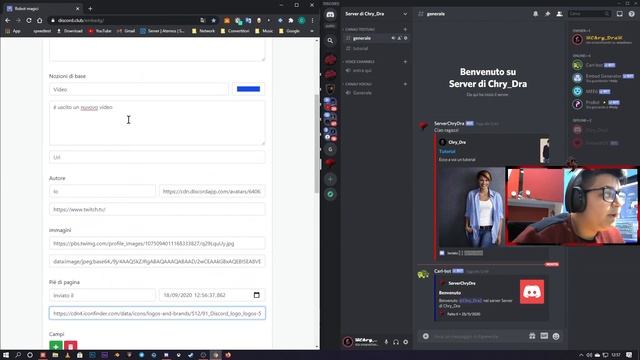Image resolution: width=640 pixels, height=360 pixels.
Task: Delete field with red trash button
Action: pos(71,347)
